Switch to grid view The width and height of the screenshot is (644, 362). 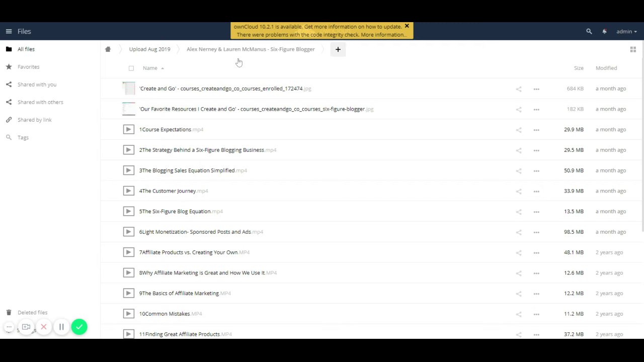tap(633, 49)
